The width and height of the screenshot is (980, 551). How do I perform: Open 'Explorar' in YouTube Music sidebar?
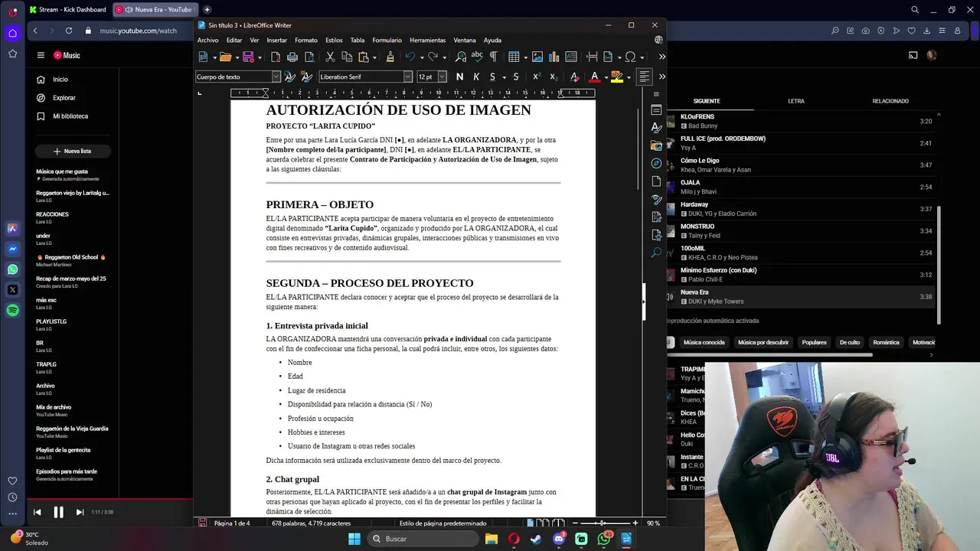[x=64, y=98]
